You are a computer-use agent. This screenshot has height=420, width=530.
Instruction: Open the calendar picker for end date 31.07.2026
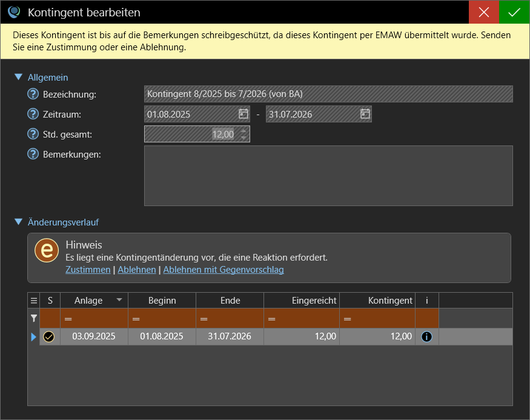[x=365, y=113]
